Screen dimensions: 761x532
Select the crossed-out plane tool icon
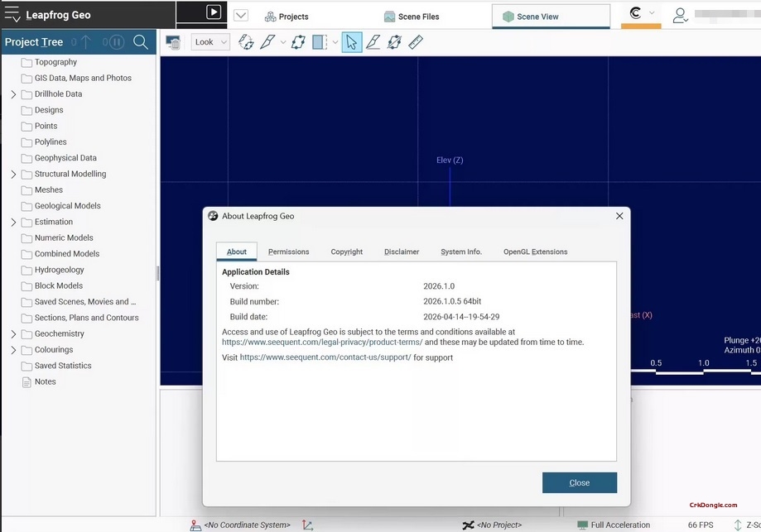point(394,42)
